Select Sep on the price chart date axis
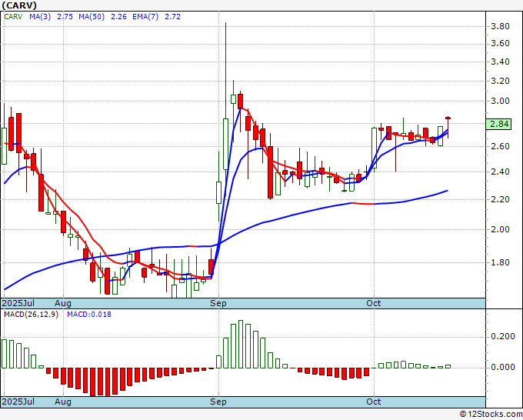The image size is (523, 420). pyautogui.click(x=218, y=303)
